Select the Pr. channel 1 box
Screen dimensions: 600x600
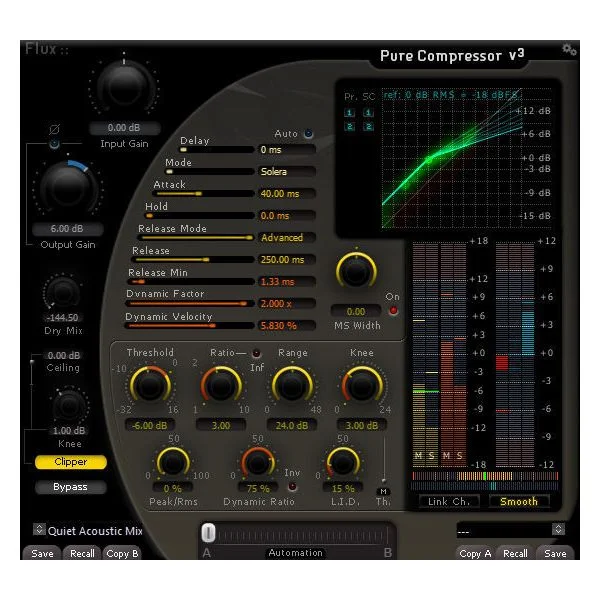click(349, 112)
